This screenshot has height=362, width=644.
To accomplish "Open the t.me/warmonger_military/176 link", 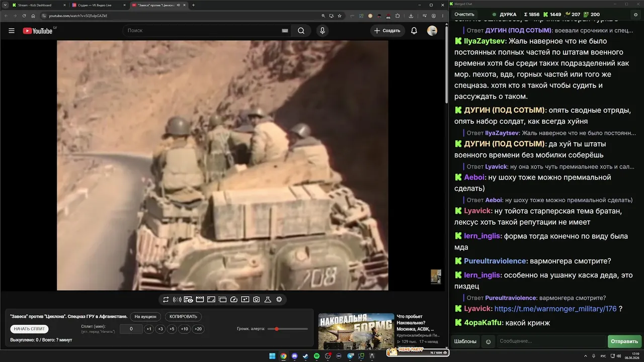I will pyautogui.click(x=555, y=309).
